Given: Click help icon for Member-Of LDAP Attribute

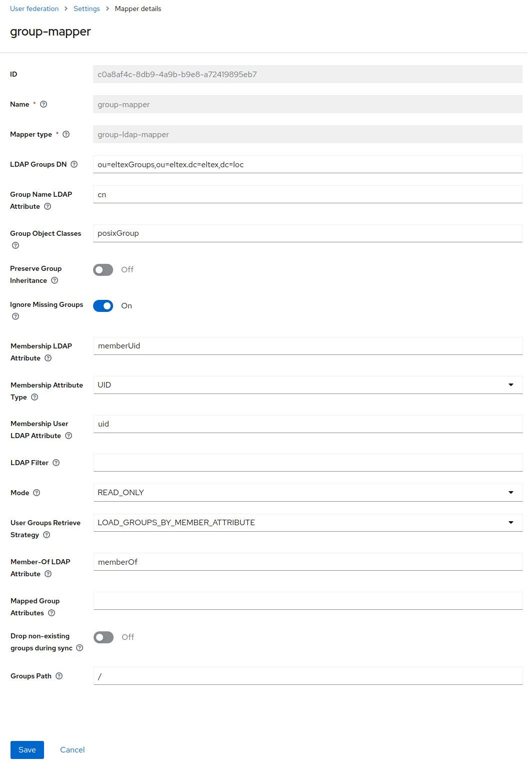Looking at the screenshot, I should click(x=48, y=574).
